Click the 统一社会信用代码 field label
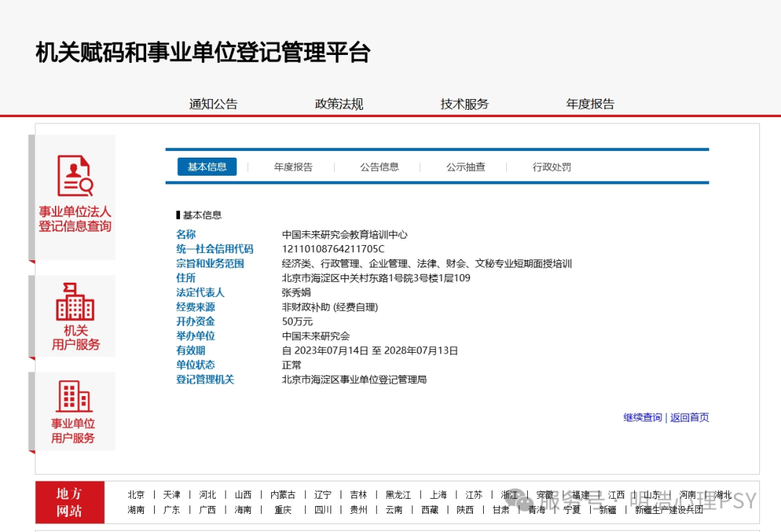 coord(215,249)
